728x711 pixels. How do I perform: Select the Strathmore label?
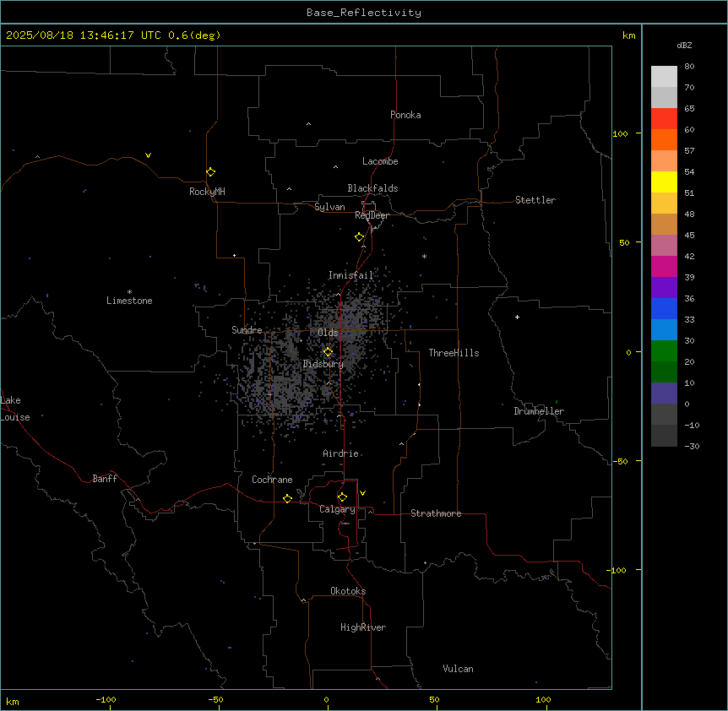coord(436,513)
